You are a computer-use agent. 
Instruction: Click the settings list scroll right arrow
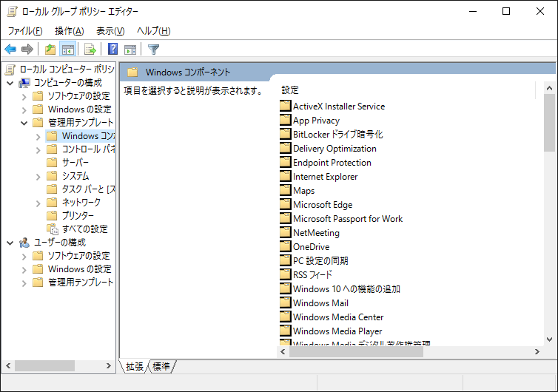(537, 352)
